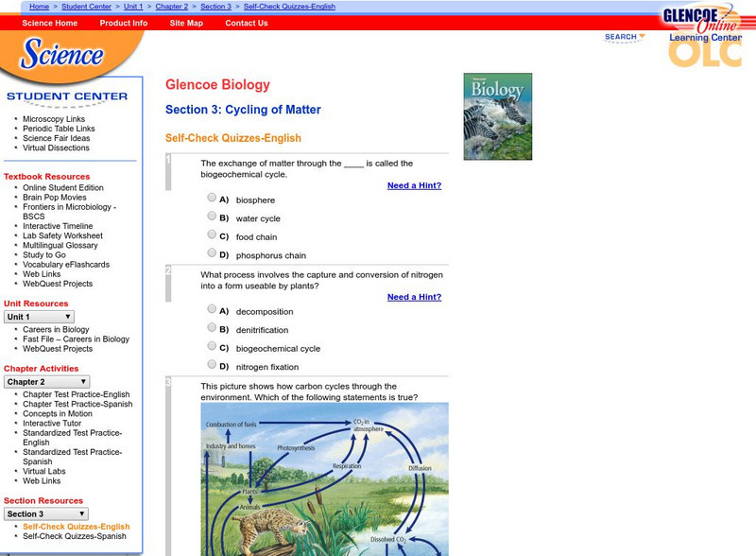Open Virtual Labs

pyautogui.click(x=43, y=471)
